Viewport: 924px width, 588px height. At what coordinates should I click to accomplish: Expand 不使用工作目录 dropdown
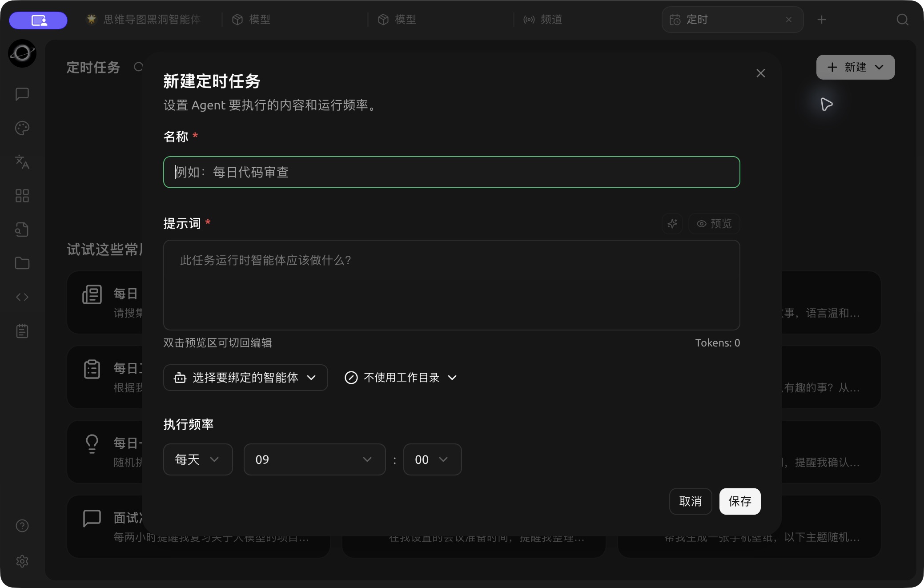point(401,378)
